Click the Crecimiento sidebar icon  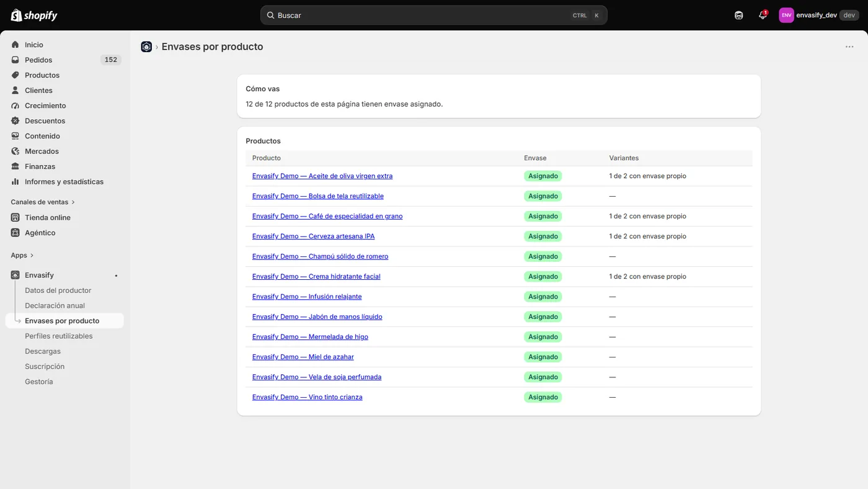pos(15,105)
